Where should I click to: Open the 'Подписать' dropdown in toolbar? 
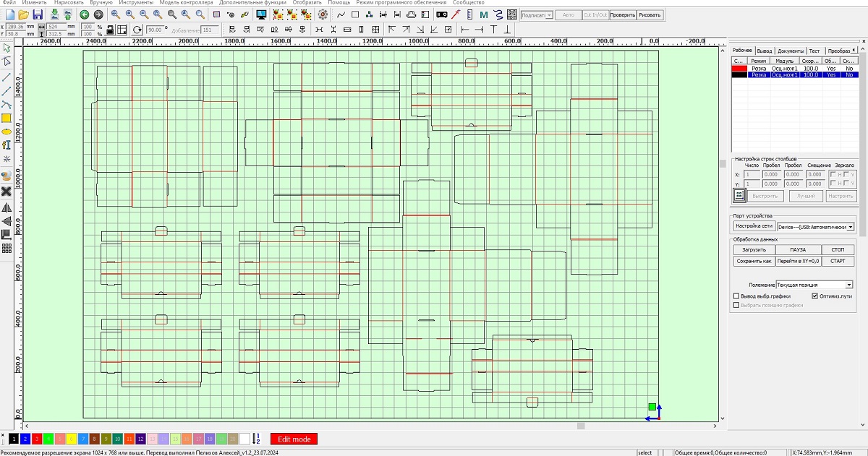550,14
